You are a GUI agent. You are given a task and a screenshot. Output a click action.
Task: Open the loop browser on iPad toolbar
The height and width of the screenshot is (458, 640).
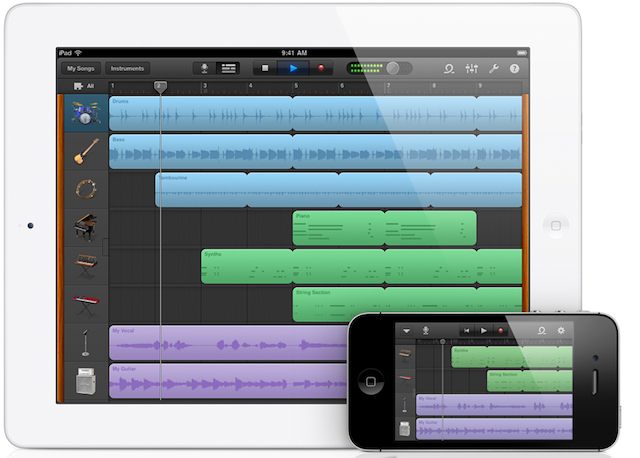tap(448, 69)
